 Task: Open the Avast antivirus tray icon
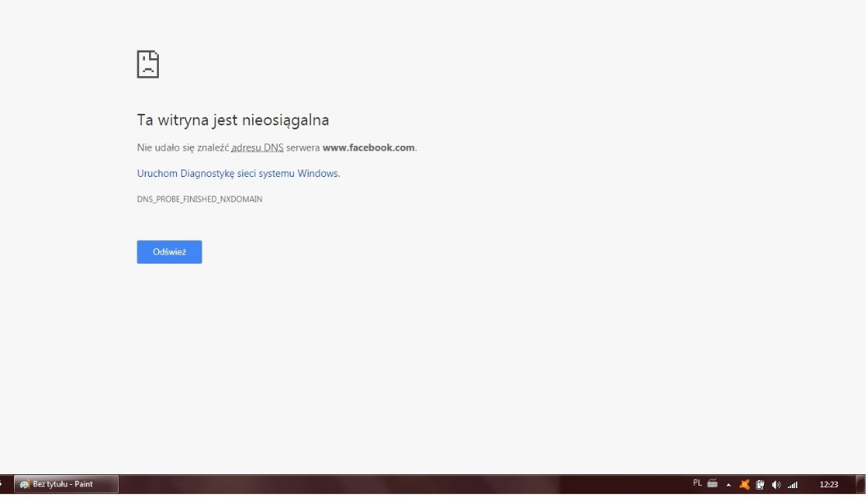[x=744, y=484]
